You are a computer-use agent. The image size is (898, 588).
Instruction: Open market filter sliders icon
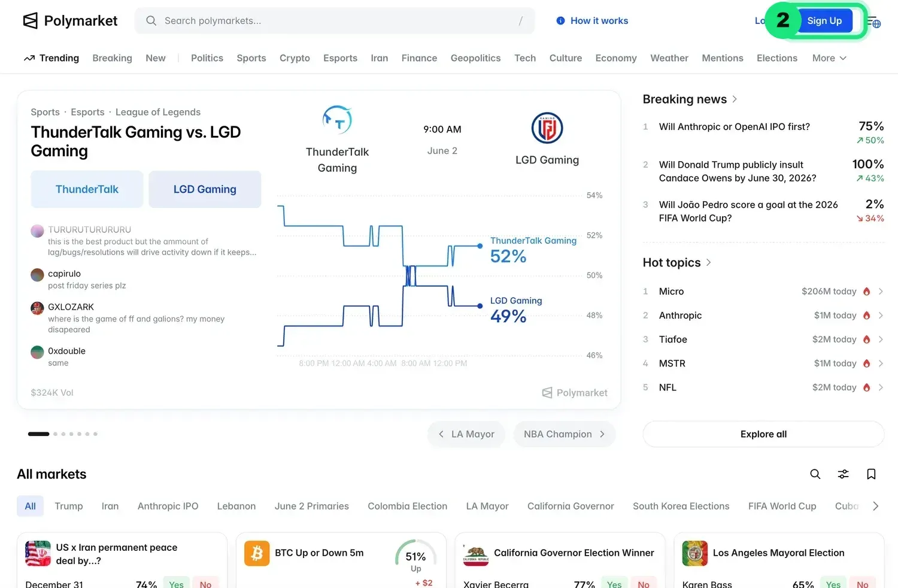[844, 474]
